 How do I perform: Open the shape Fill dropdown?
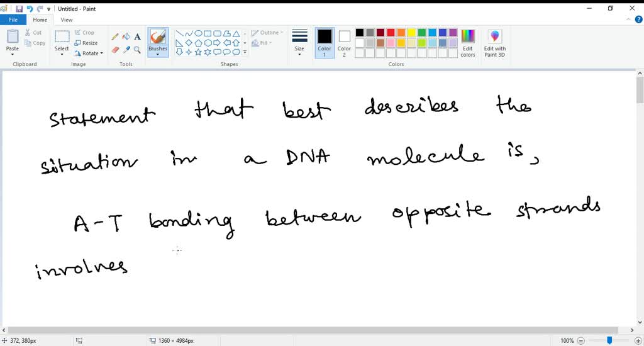[x=262, y=43]
